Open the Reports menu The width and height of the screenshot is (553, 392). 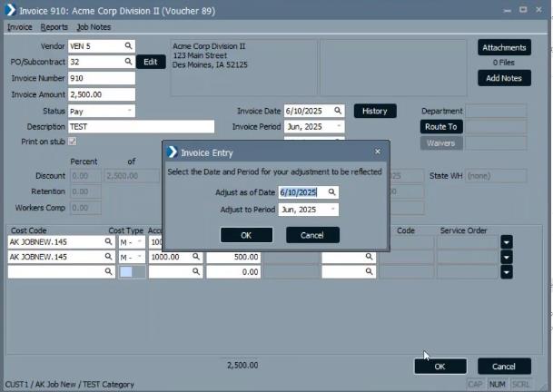point(54,27)
